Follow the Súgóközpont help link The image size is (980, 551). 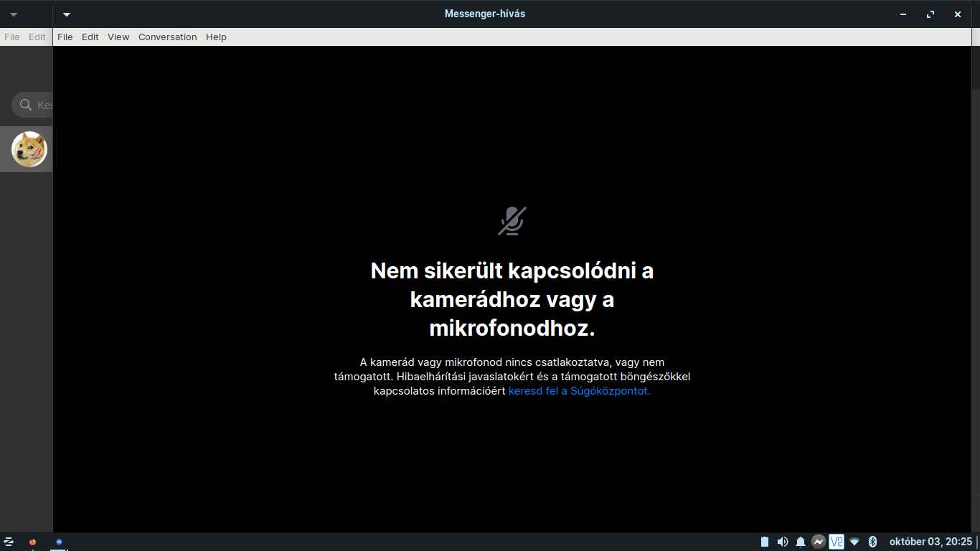coord(578,390)
